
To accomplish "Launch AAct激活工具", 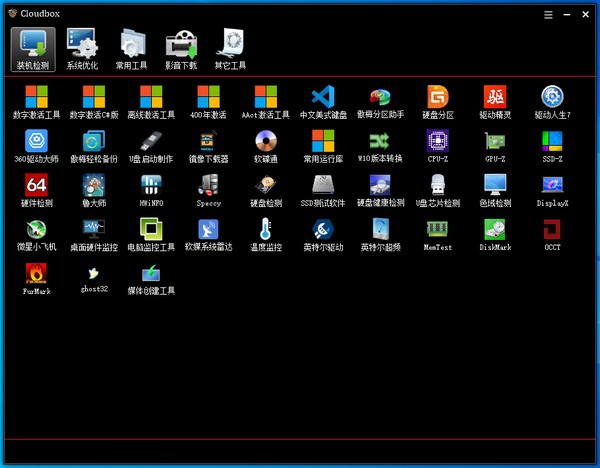I will click(x=266, y=102).
